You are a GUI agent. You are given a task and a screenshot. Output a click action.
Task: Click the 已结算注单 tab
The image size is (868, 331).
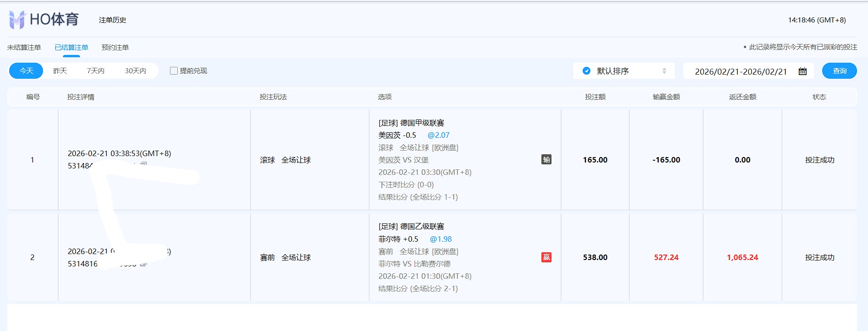(71, 48)
